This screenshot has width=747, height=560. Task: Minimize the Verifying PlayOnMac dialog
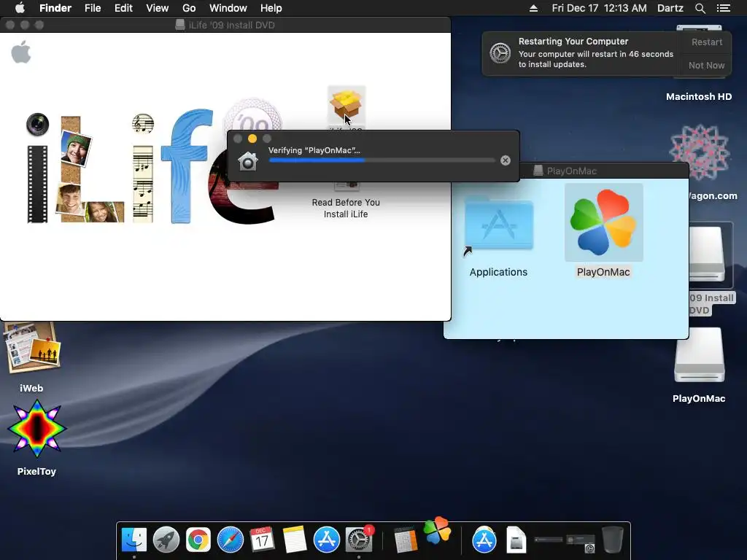tap(252, 139)
